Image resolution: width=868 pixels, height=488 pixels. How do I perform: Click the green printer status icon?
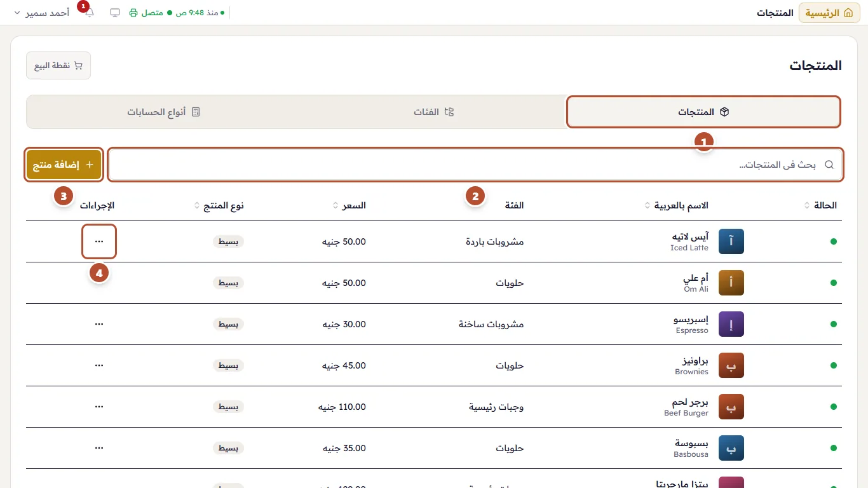(133, 13)
